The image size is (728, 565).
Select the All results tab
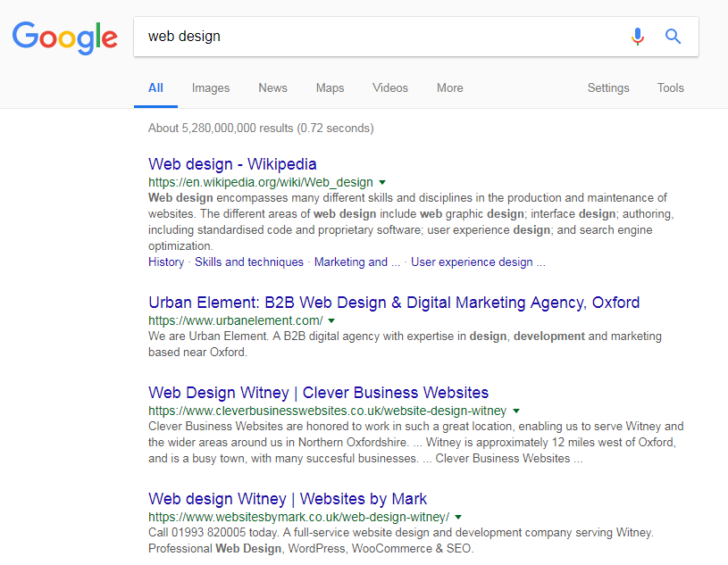click(155, 88)
